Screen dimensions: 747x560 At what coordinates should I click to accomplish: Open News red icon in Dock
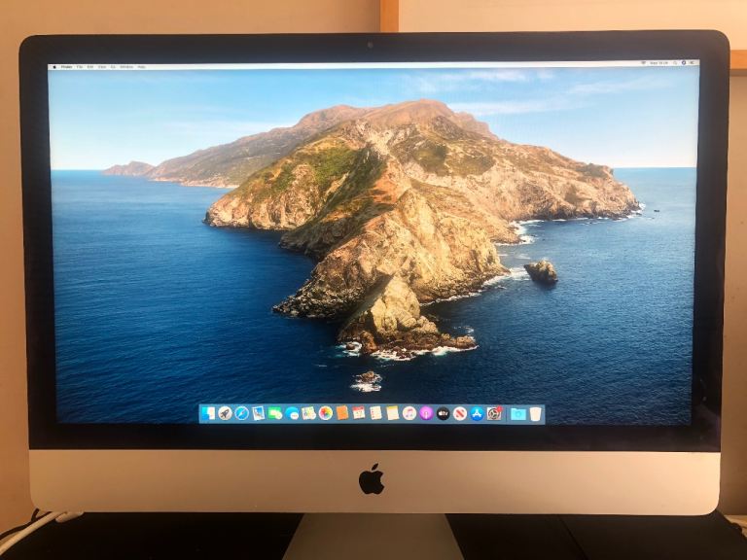[x=460, y=413]
